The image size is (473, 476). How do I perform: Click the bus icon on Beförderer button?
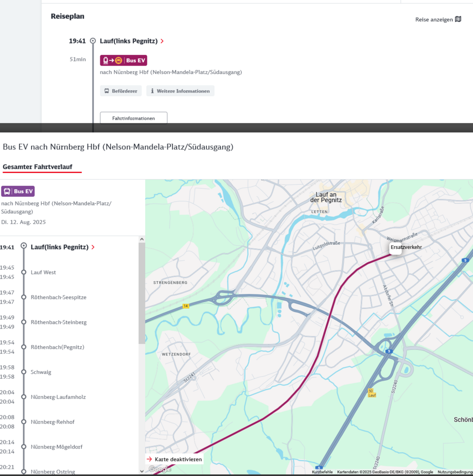point(107,91)
